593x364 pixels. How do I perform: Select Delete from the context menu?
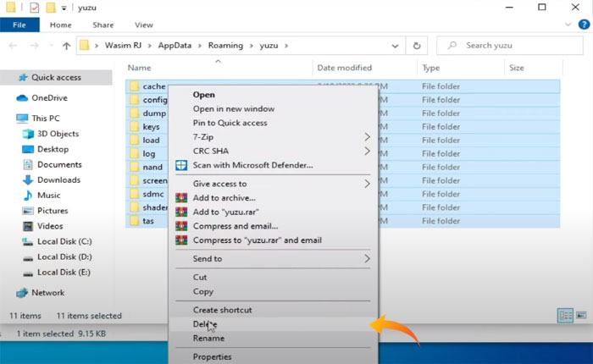click(205, 324)
